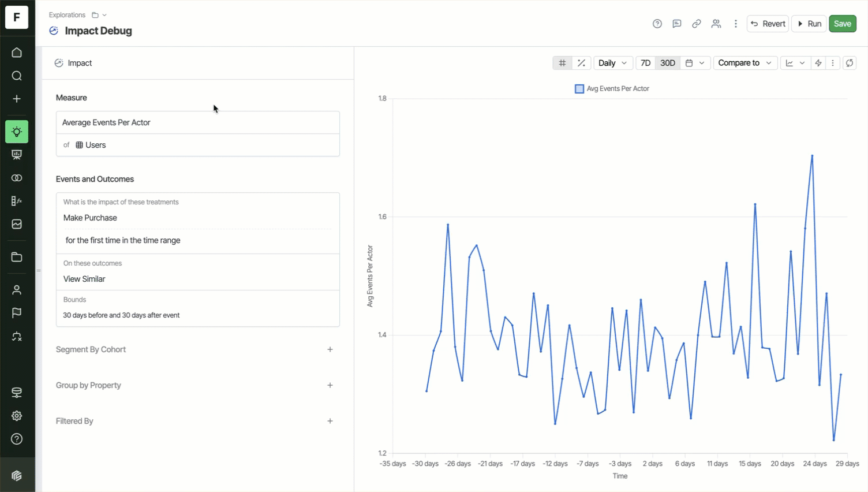The width and height of the screenshot is (868, 492).
Task: Click the plus icon in left sidebar
Action: click(x=17, y=99)
